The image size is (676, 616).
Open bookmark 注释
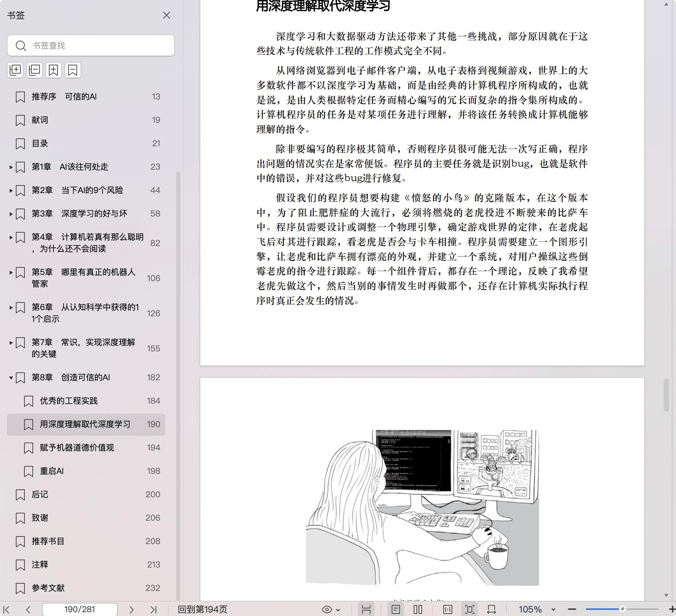(x=86, y=565)
